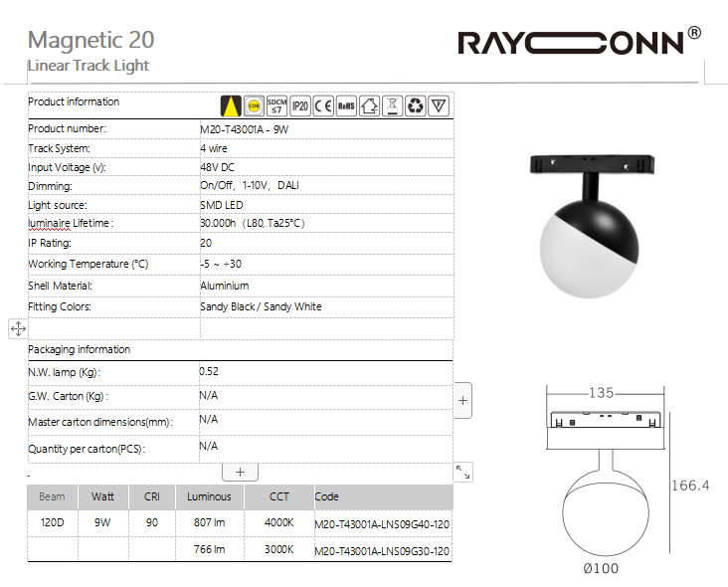The height and width of the screenshot is (587, 728).
Task: Select the track light product photo
Action: [x=592, y=226]
